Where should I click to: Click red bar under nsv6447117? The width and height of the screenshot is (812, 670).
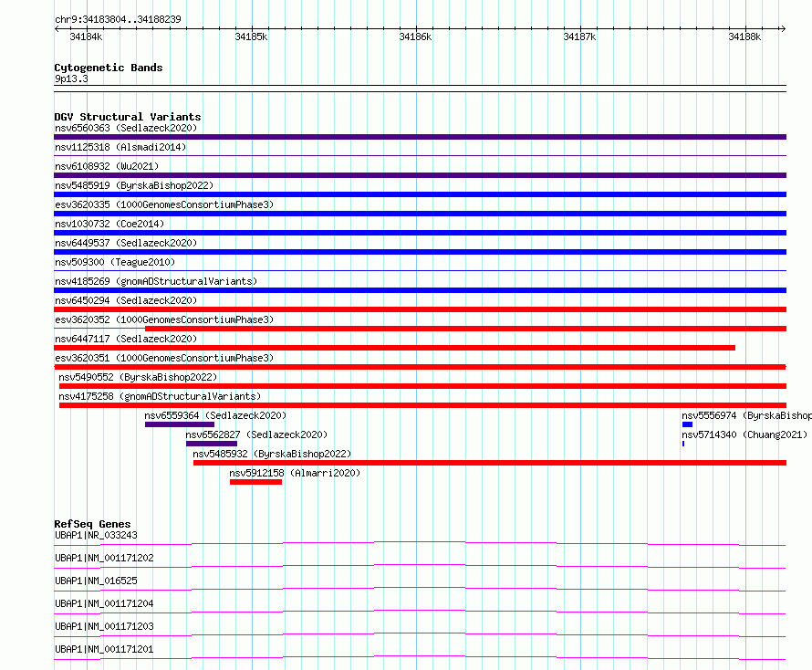pyautogui.click(x=395, y=348)
